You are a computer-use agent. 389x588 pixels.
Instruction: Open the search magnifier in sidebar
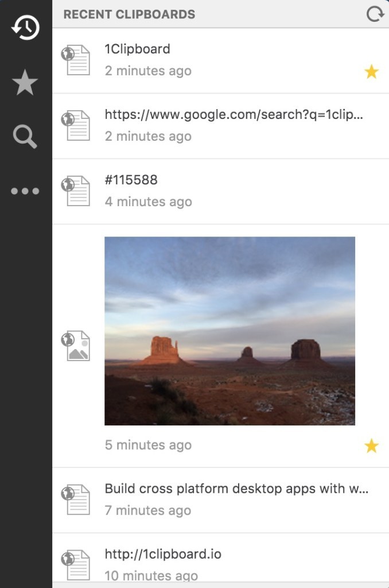coord(25,136)
